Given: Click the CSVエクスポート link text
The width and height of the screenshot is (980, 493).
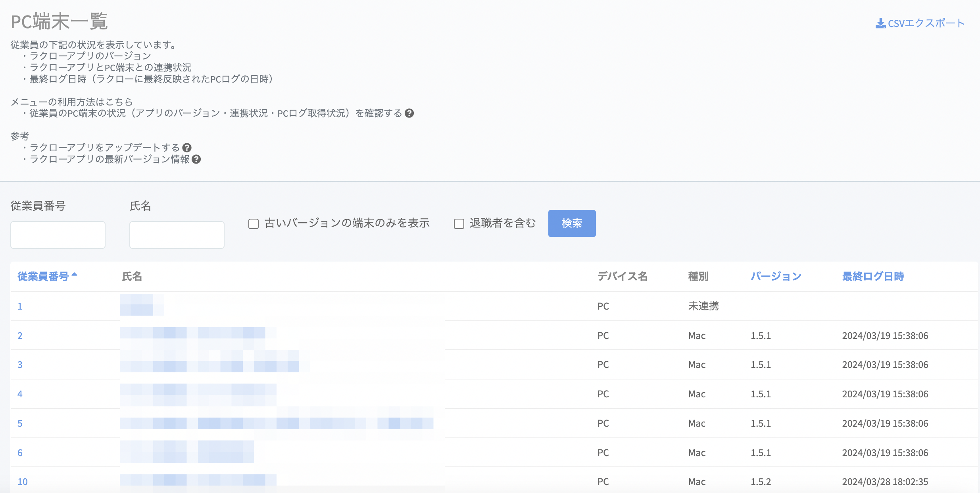Looking at the screenshot, I should coord(926,23).
